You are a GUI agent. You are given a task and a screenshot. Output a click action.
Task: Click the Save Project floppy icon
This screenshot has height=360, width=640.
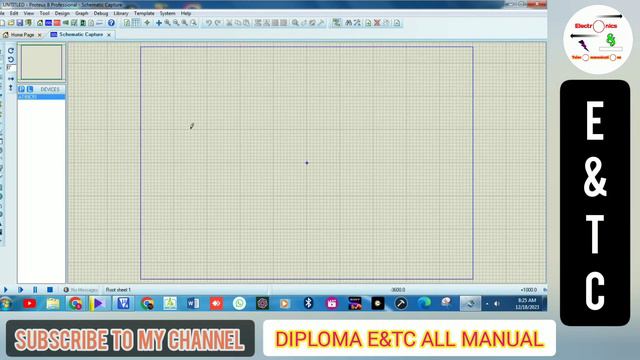coord(20,23)
